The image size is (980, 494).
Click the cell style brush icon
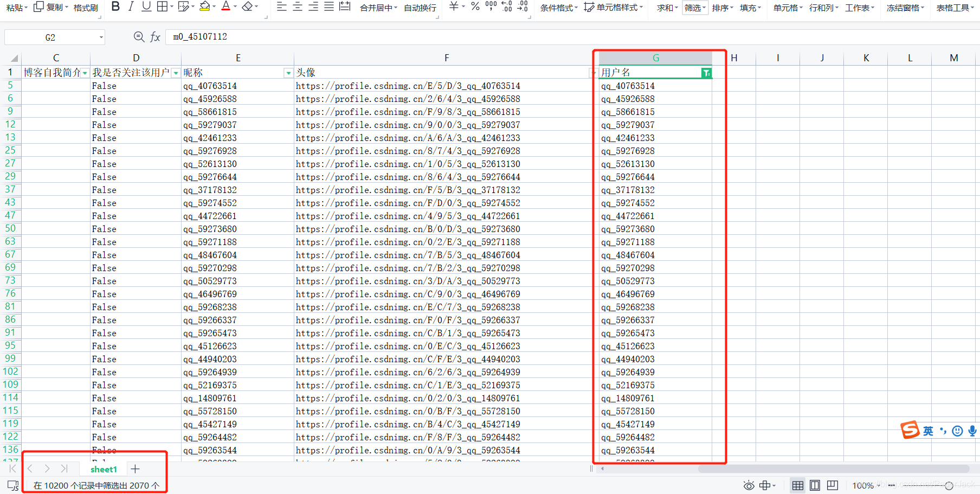point(589,8)
